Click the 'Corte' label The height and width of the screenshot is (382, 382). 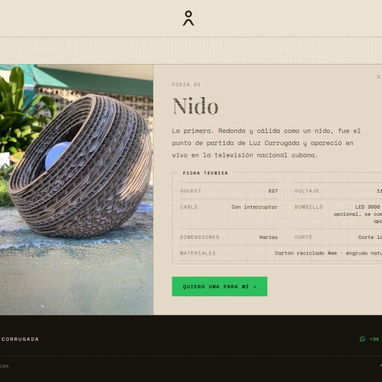tap(303, 237)
